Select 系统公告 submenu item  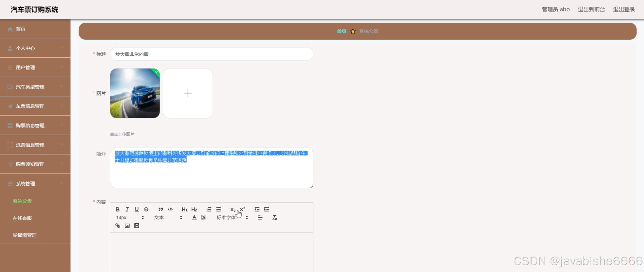click(22, 201)
